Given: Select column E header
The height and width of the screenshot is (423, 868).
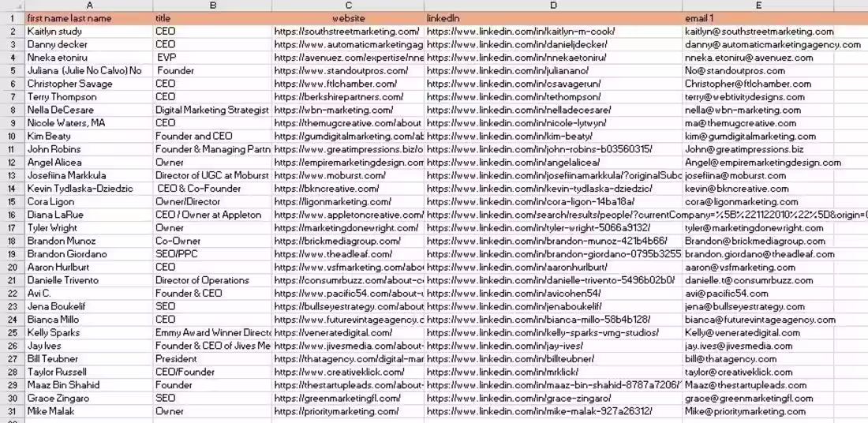Looking at the screenshot, I should click(x=758, y=6).
